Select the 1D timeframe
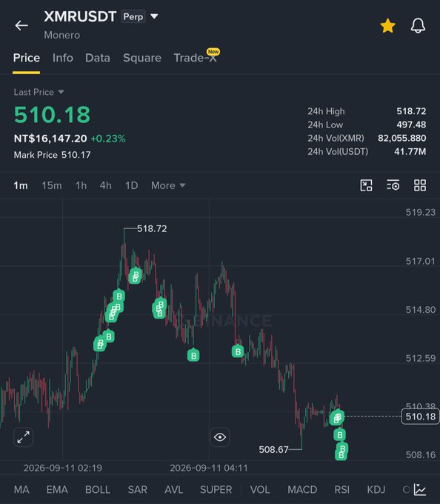This screenshot has height=504, width=440. tap(131, 185)
